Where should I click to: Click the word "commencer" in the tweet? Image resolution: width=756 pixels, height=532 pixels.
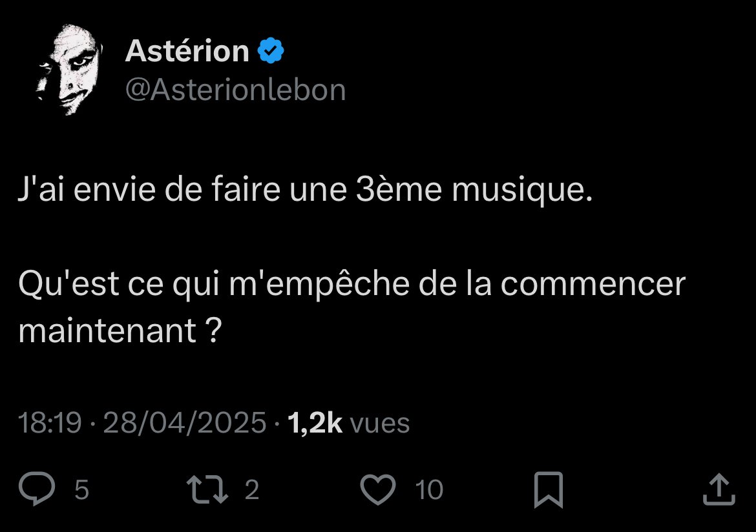click(x=593, y=285)
